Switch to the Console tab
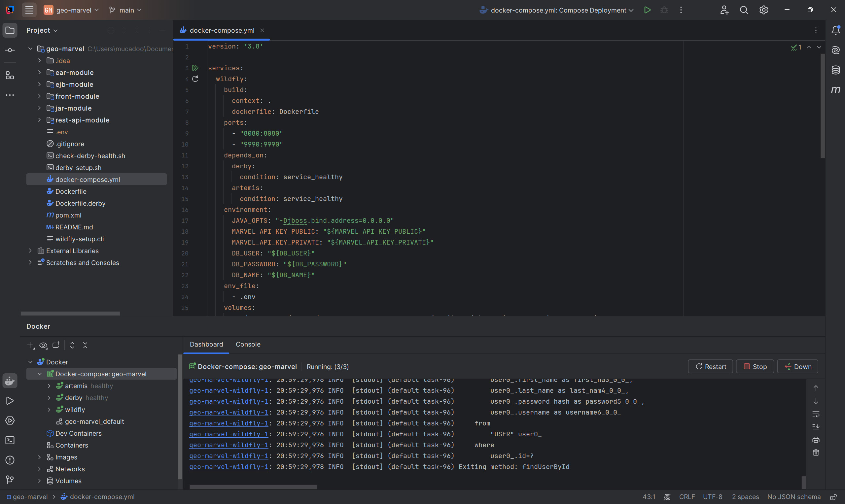 (x=248, y=344)
